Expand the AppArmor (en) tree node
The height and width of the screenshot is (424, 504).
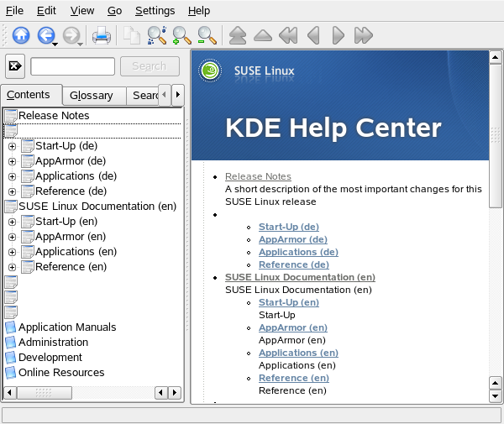[12, 237]
